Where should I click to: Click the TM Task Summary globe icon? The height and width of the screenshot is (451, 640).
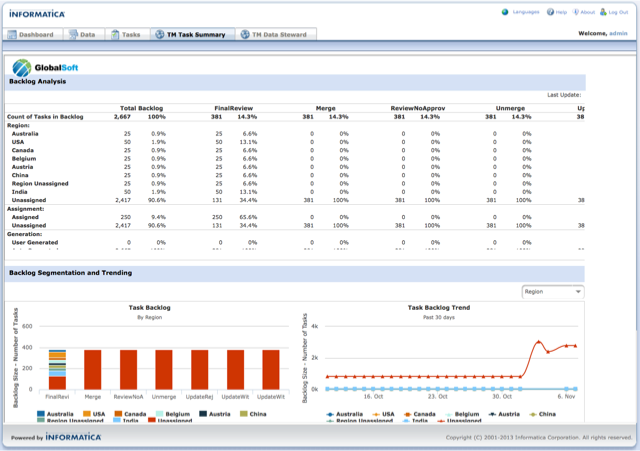tap(160, 35)
